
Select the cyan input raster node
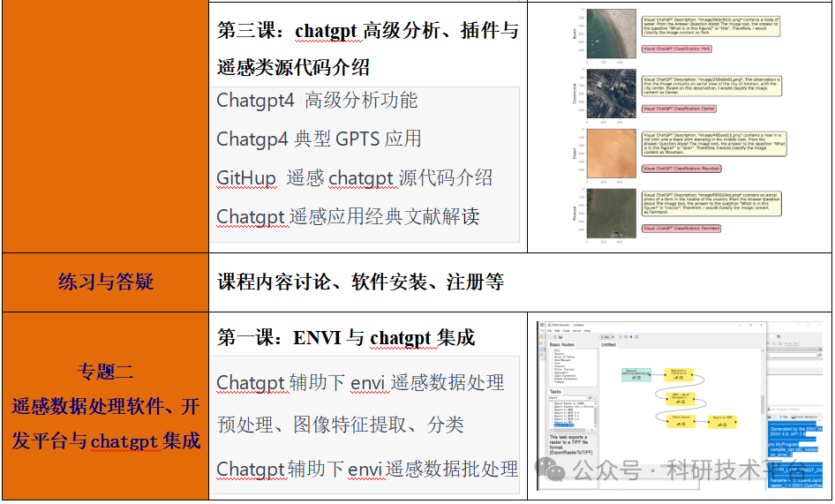click(x=636, y=375)
